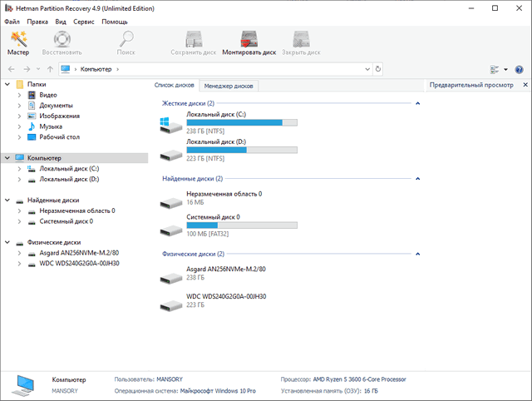This screenshot has width=532, height=401.
Task: Click the Предварительный просмотр panel header
Action: pyautogui.click(x=470, y=86)
